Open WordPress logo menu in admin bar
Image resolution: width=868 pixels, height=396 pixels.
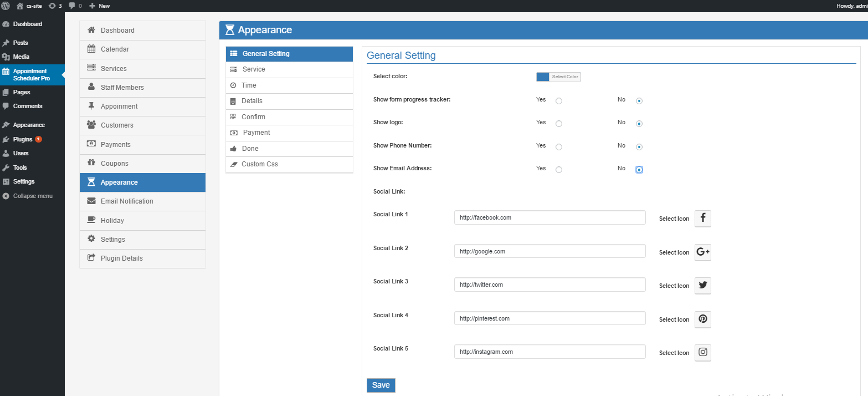coord(6,6)
